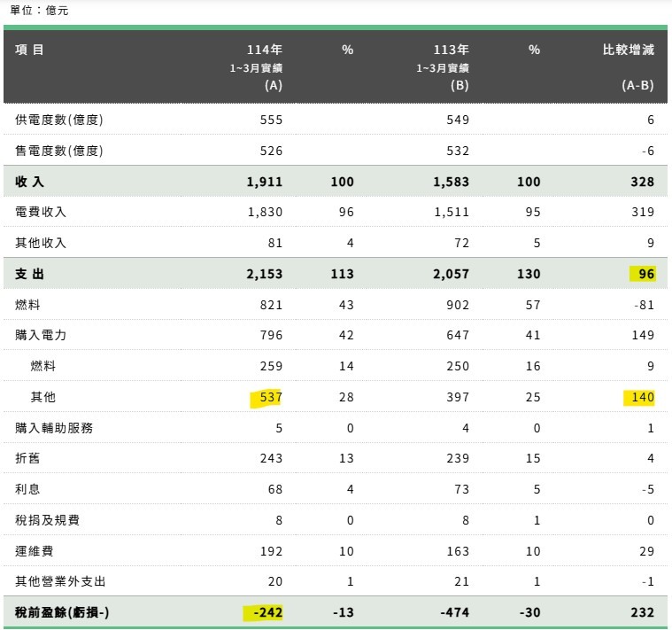
Task: Select the value 1,911 in 收入 row
Action: (265, 182)
